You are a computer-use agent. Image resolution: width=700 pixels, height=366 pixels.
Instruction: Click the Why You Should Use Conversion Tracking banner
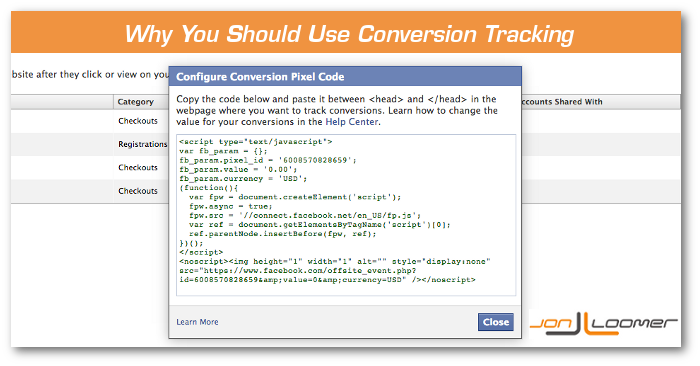[x=346, y=33]
